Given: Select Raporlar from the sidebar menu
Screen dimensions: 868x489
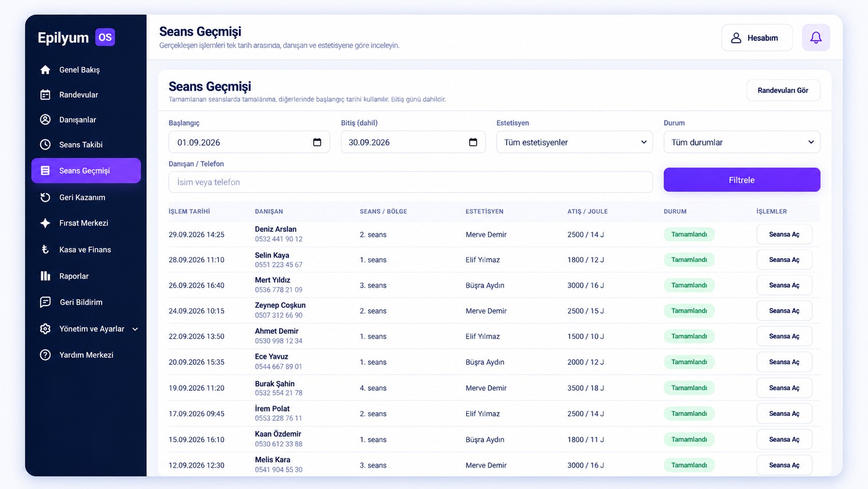Looking at the screenshot, I should click(x=86, y=276).
